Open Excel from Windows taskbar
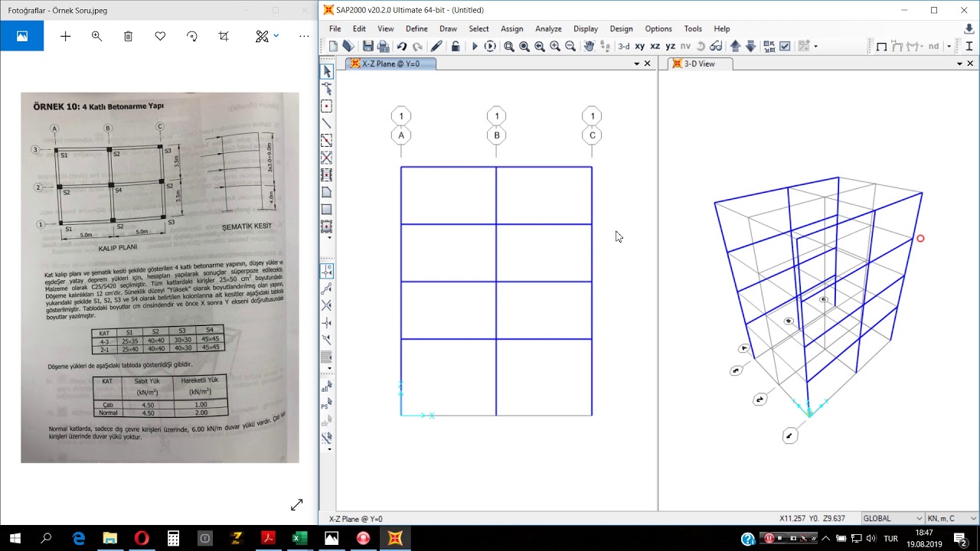 coord(299,539)
